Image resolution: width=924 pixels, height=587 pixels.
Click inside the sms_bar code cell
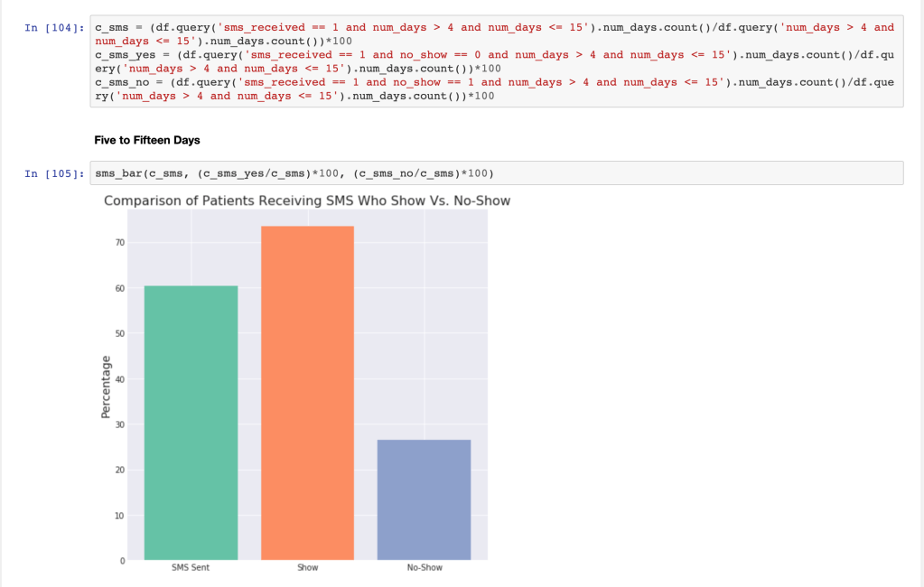497,173
